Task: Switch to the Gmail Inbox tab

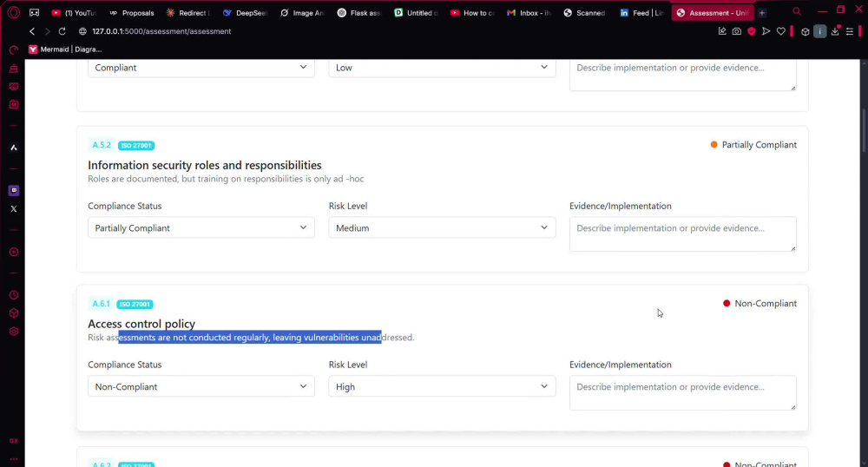Action: coord(529,13)
